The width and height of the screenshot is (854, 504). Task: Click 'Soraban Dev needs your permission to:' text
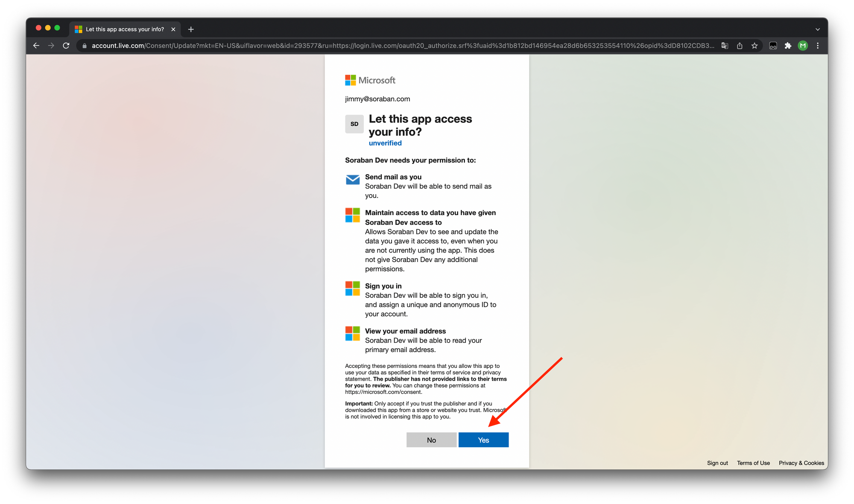pos(410,160)
